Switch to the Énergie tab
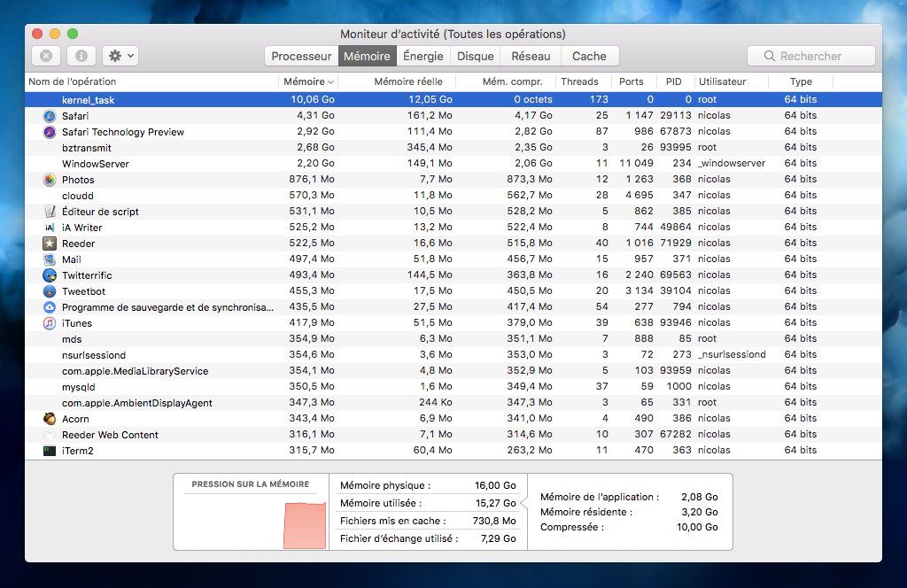The image size is (907, 588). 423,56
